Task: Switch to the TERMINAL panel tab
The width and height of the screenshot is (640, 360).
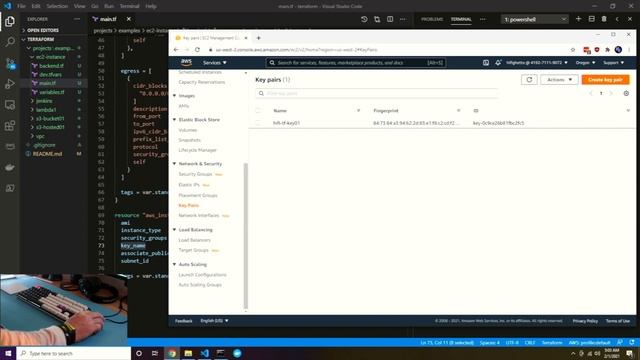Action: click(x=461, y=19)
